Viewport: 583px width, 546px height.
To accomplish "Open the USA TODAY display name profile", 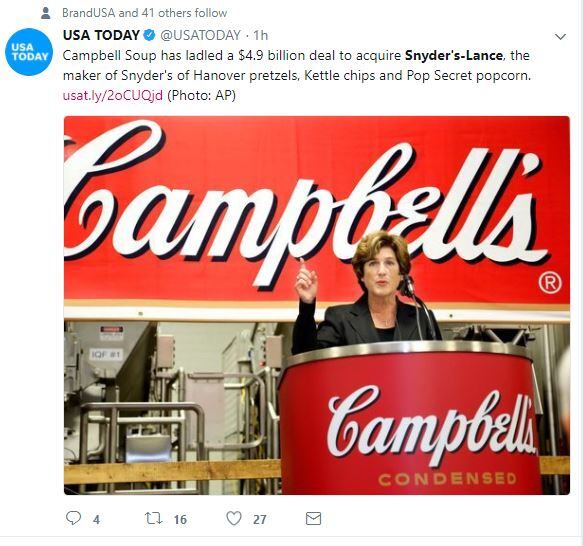I will pos(101,35).
